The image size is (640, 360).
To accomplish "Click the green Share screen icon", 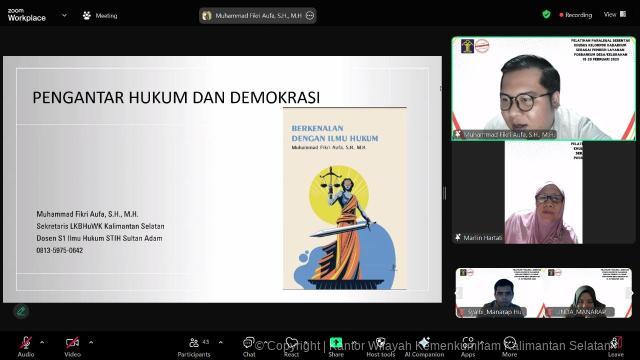I will (x=336, y=342).
